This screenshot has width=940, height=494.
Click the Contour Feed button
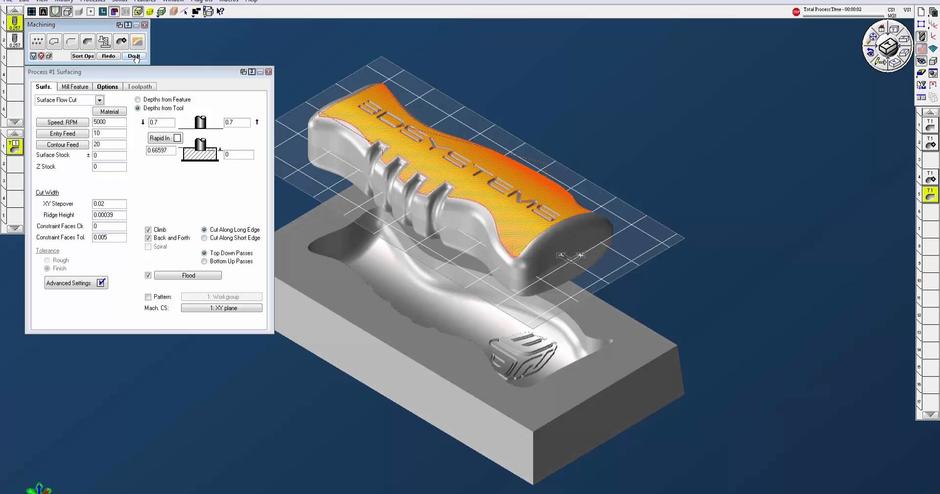click(x=62, y=144)
